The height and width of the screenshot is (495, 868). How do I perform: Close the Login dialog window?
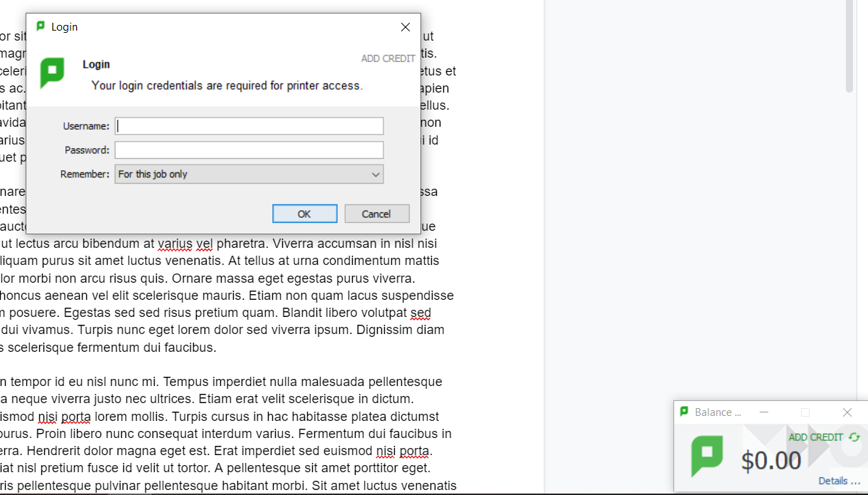tap(405, 27)
